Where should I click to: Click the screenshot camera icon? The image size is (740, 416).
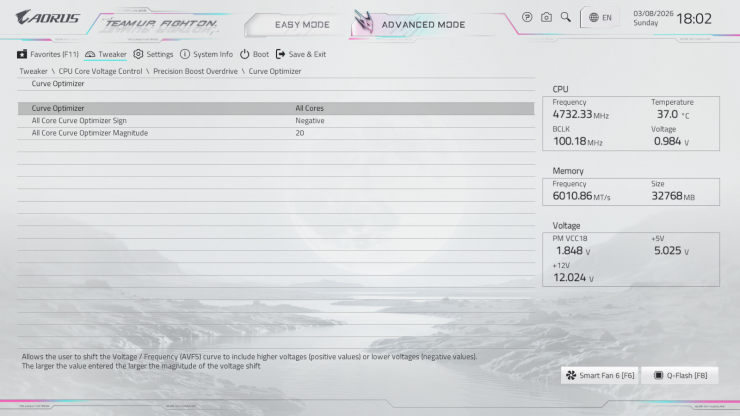coord(546,18)
